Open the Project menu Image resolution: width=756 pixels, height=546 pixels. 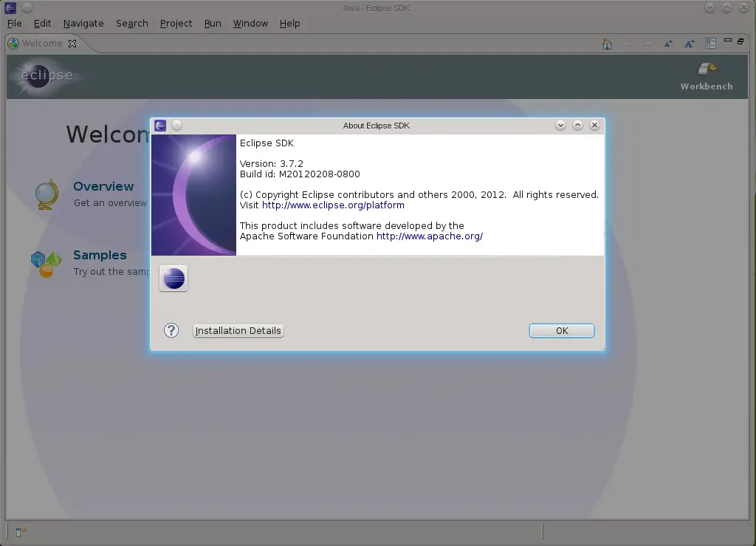(176, 23)
